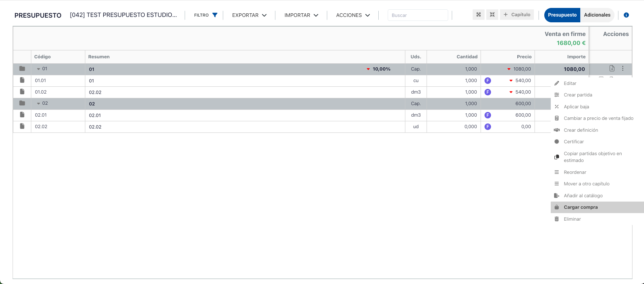Collapse chapter 02 tree arrow
This screenshot has width=644, height=284.
(x=39, y=104)
